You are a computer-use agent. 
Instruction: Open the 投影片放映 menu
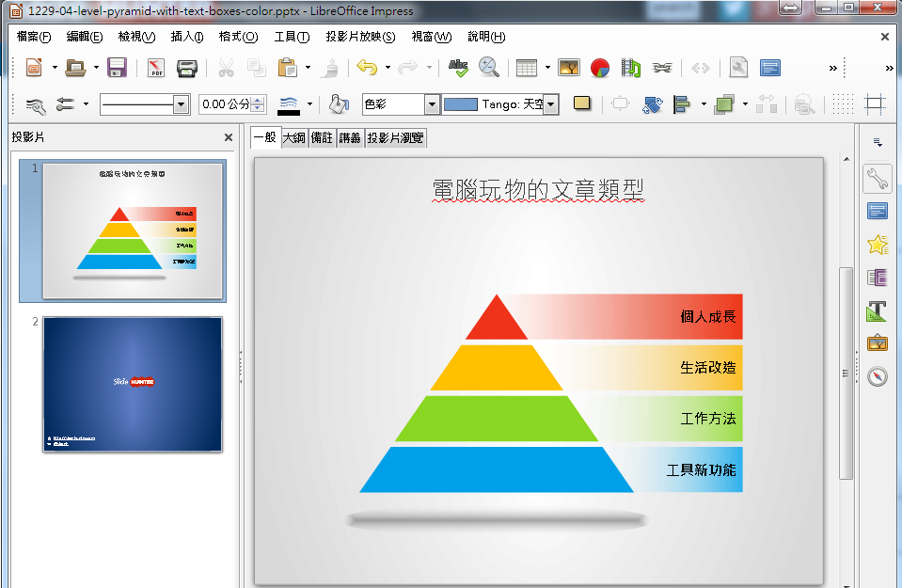[360, 37]
